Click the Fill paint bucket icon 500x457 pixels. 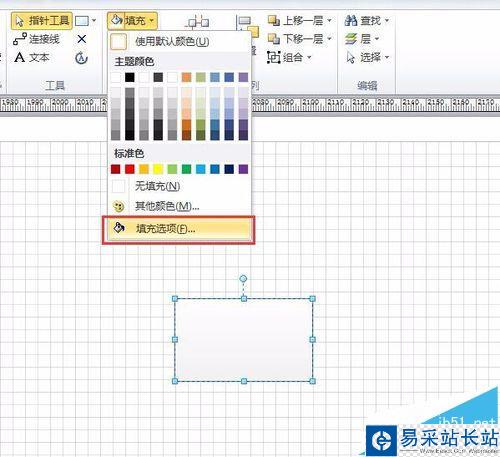pyautogui.click(x=116, y=21)
